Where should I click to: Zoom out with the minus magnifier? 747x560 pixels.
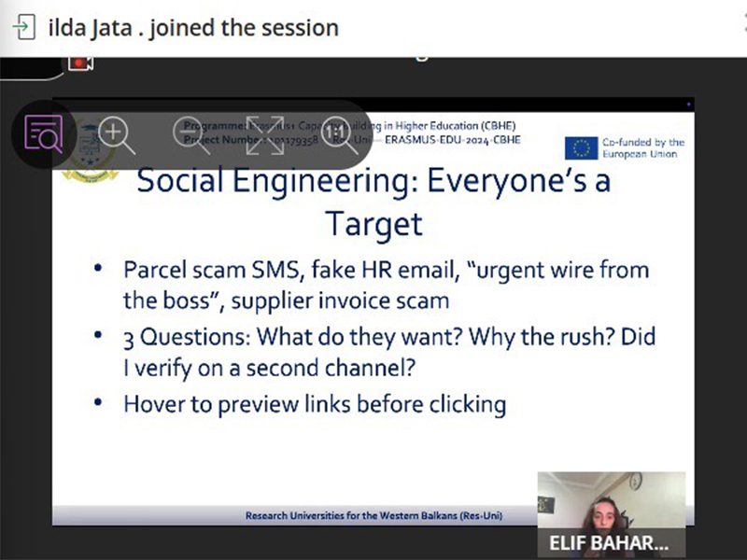pos(190,134)
